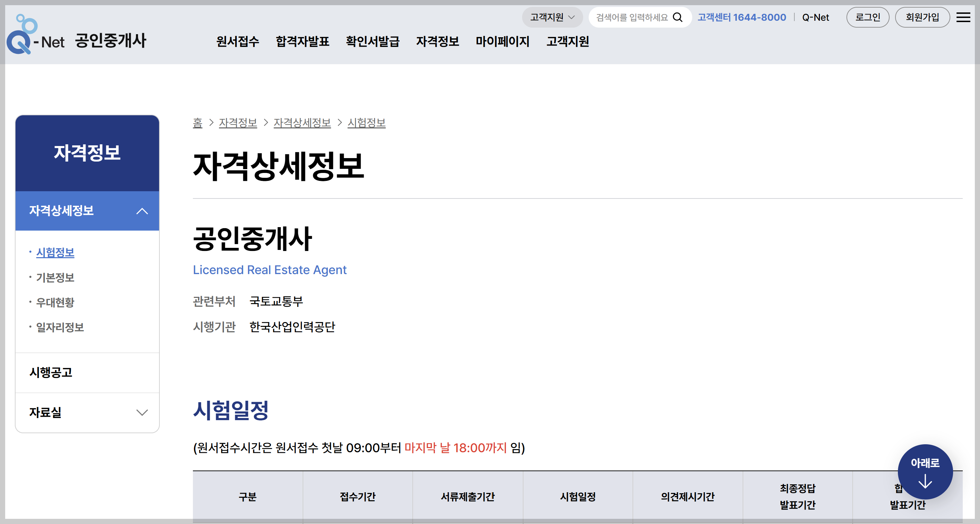Click the 자격상세정보 breadcrumb link
This screenshot has height=524, width=980.
click(302, 123)
